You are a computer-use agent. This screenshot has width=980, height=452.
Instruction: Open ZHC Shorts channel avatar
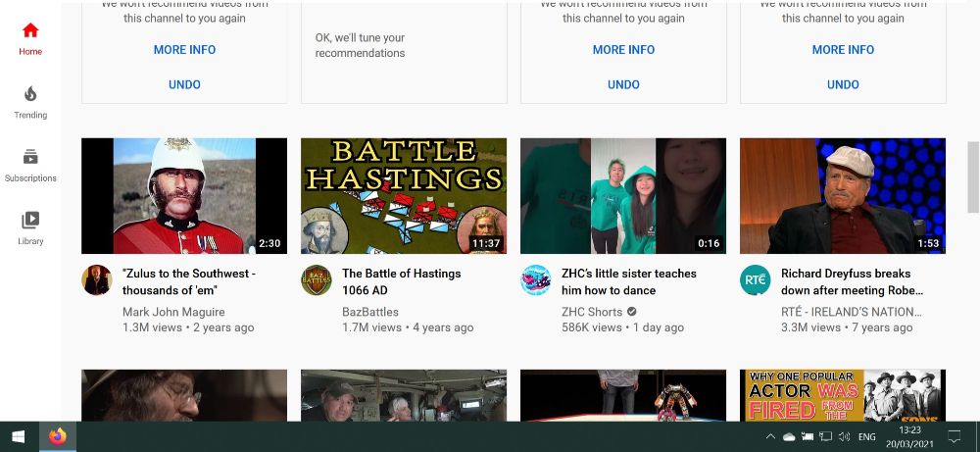[536, 280]
